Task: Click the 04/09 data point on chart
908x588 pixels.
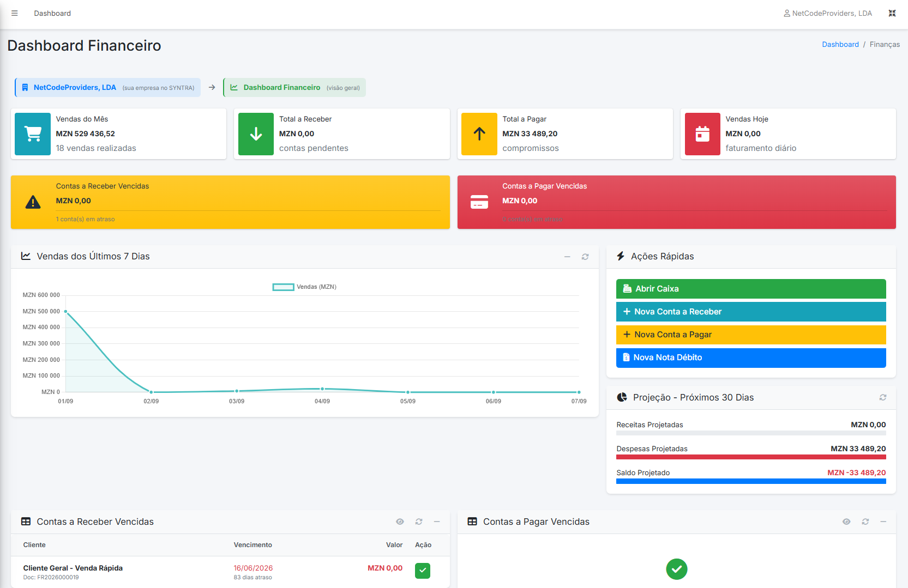Action: click(322, 389)
